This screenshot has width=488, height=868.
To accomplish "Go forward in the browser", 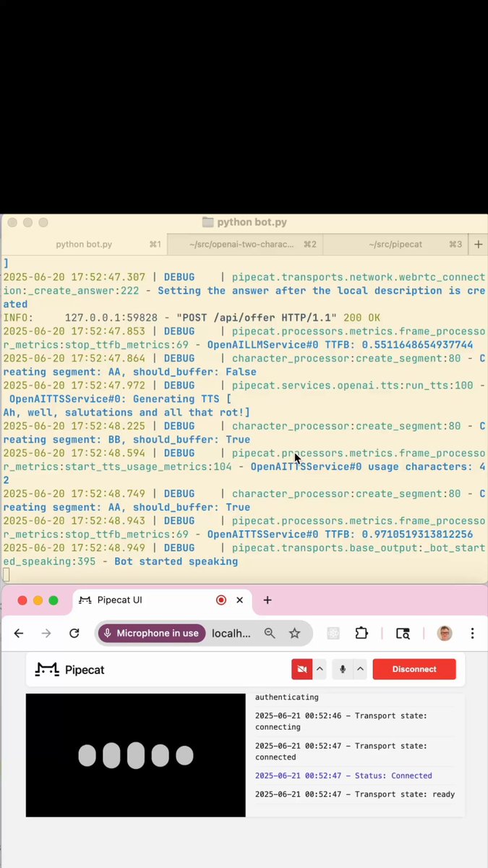I will [46, 633].
